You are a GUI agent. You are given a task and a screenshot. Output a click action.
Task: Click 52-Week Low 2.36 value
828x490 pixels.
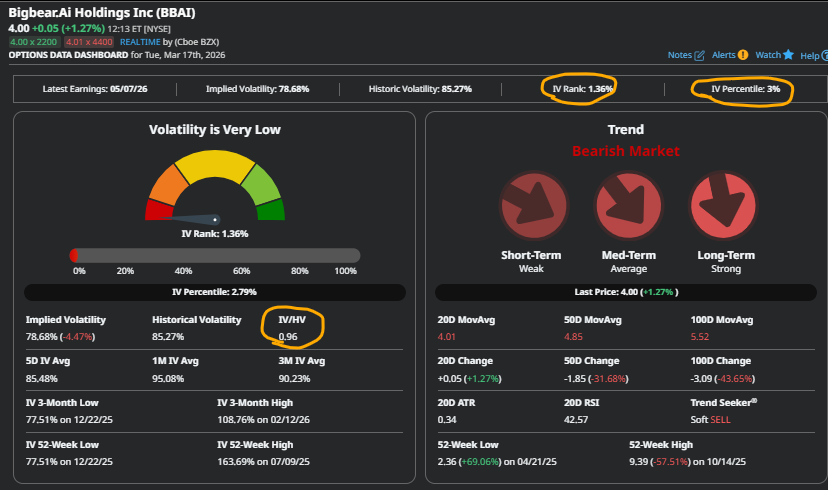point(497,461)
